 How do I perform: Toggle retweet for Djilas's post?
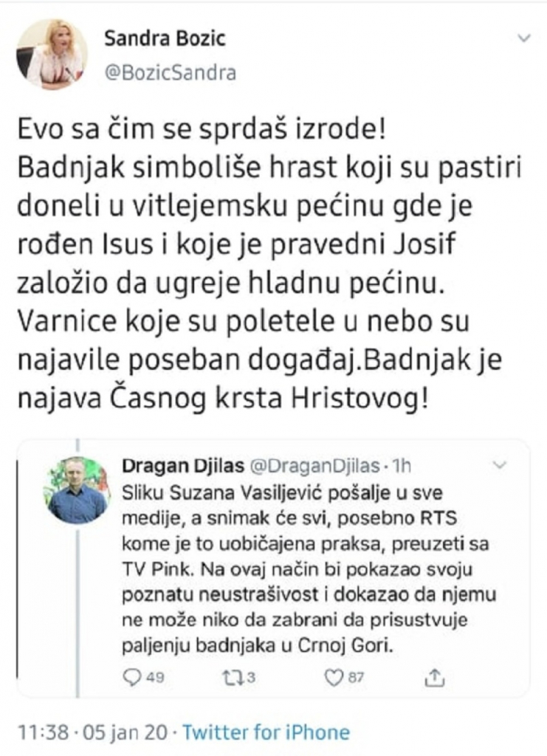235,674
